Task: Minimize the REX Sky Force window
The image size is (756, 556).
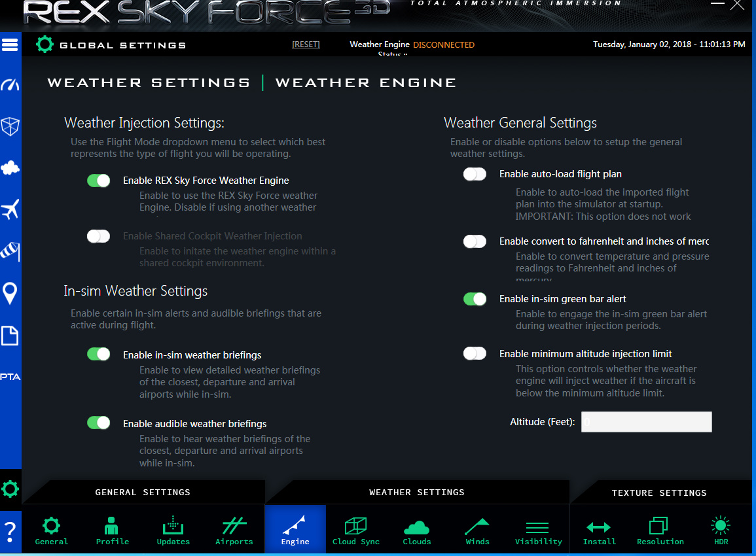Action: point(717,4)
